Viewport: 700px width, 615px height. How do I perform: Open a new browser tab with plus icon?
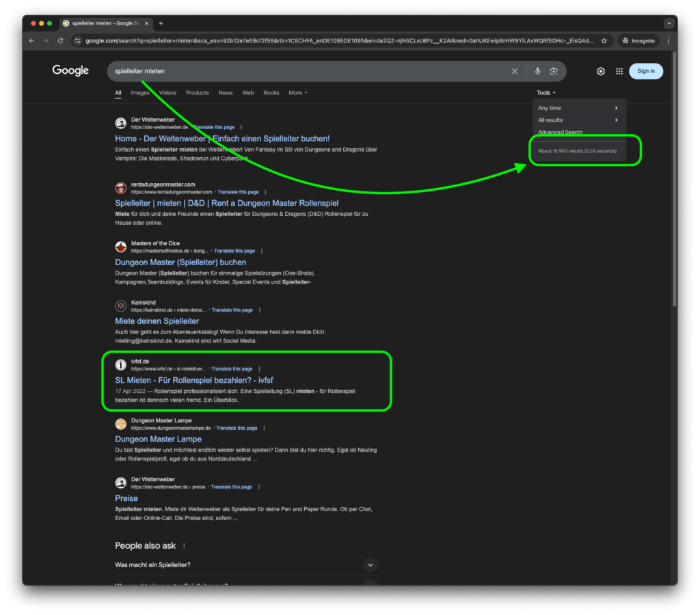(x=161, y=23)
